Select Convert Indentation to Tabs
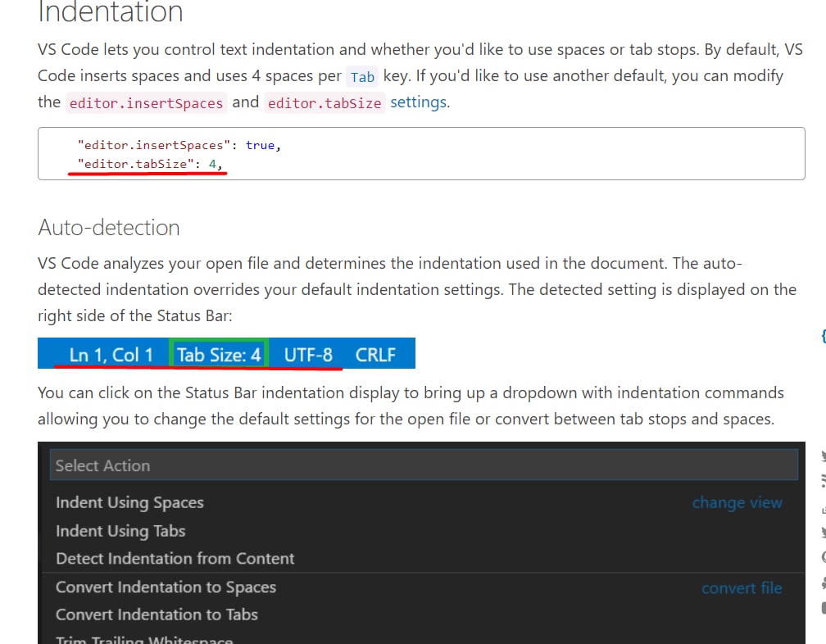 [157, 615]
